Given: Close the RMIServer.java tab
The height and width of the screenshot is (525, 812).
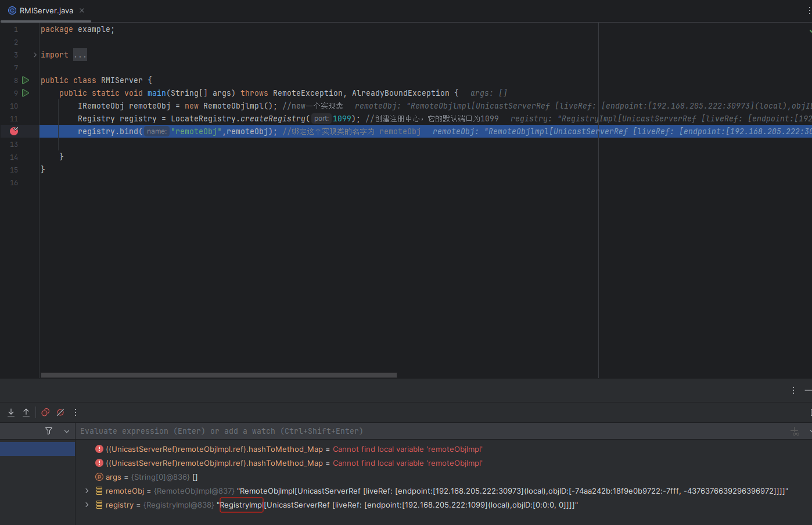Looking at the screenshot, I should click(x=82, y=10).
